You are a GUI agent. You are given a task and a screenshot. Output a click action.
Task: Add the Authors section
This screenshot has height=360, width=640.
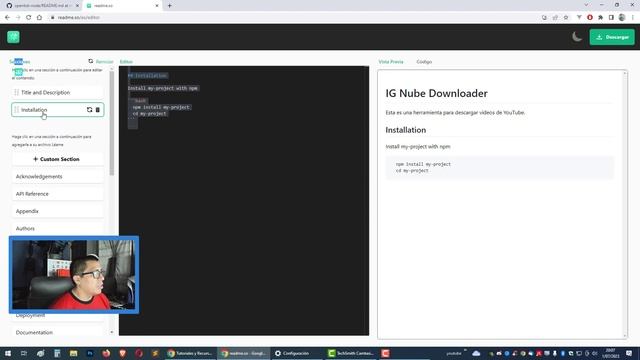pyautogui.click(x=58, y=229)
